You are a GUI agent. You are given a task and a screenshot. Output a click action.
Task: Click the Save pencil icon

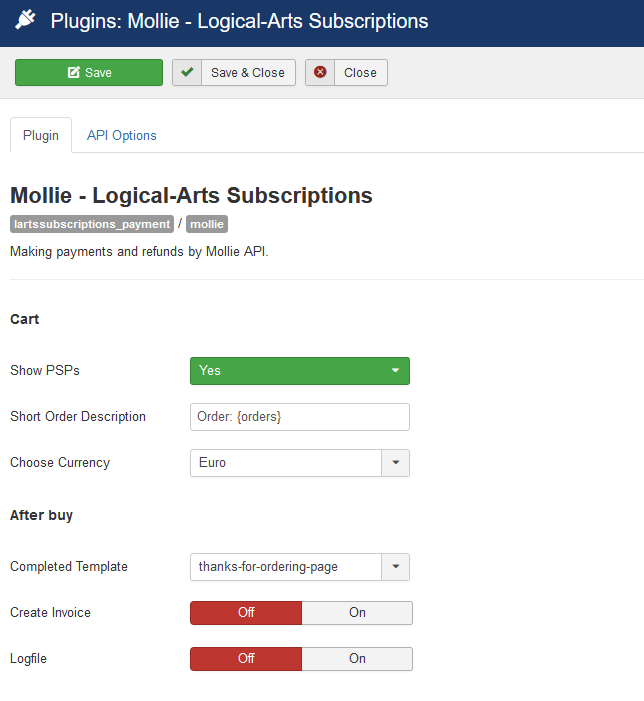73,72
